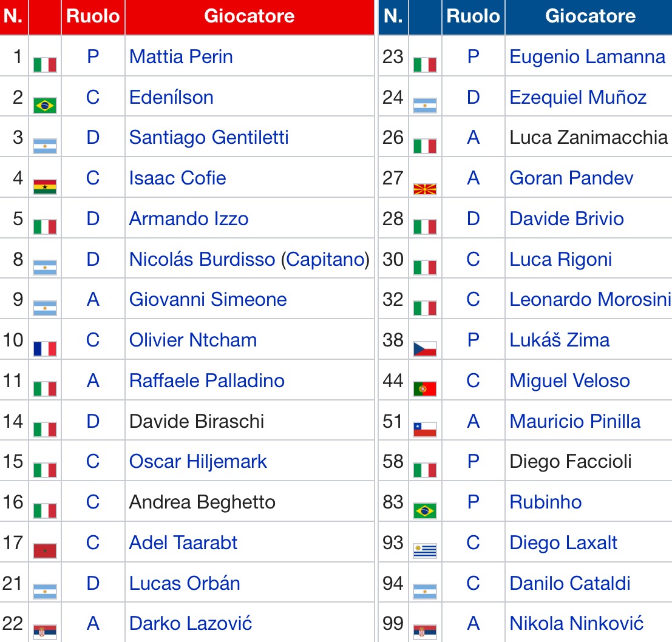Open the Mattia Perin player link

pyautogui.click(x=181, y=56)
